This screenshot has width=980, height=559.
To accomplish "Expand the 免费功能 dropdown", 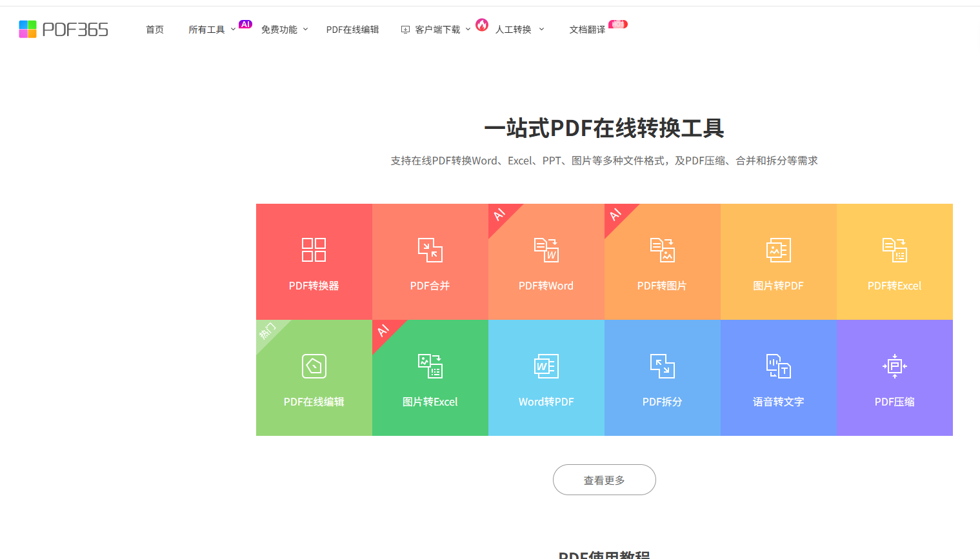I will coord(284,30).
